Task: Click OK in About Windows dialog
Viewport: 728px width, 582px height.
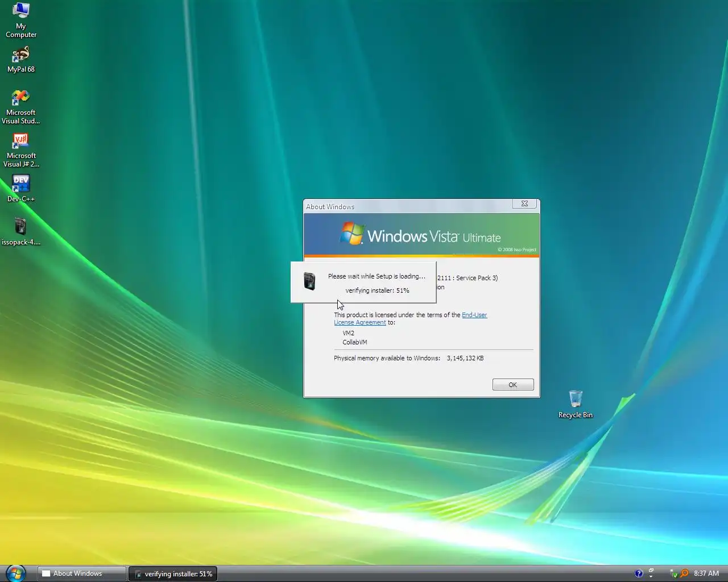Action: coord(513,385)
